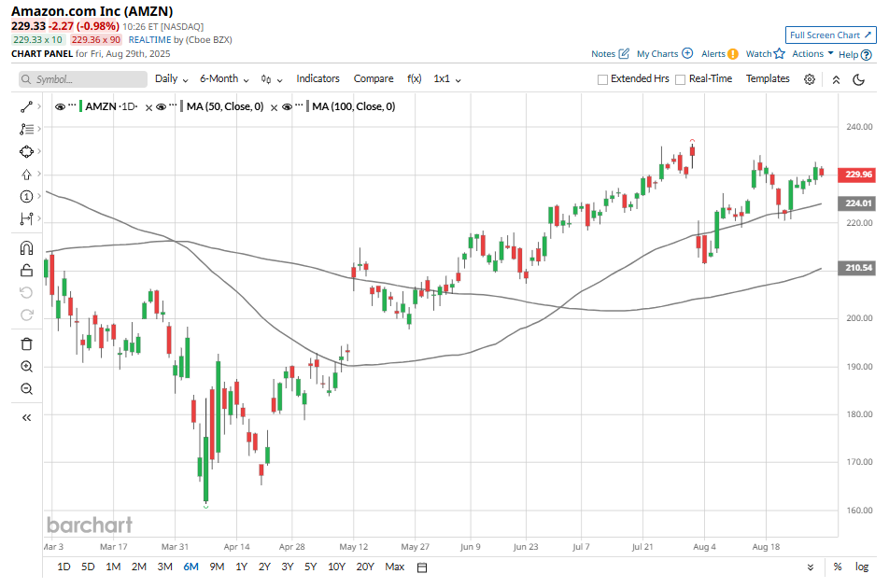Viewport: 889px width, 588px height.
Task: Expand the Fibonacci tools submenu arrow
Action: pos(38,129)
